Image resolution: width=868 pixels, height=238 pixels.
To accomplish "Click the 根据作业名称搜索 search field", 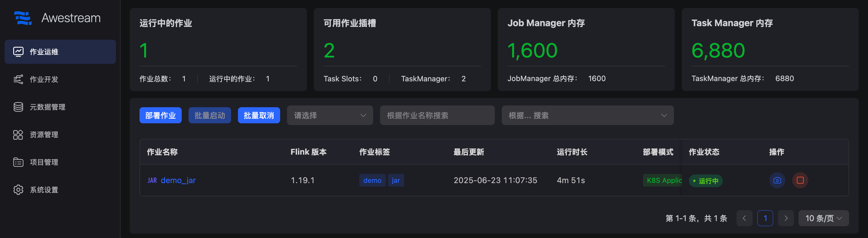I will coord(437,116).
